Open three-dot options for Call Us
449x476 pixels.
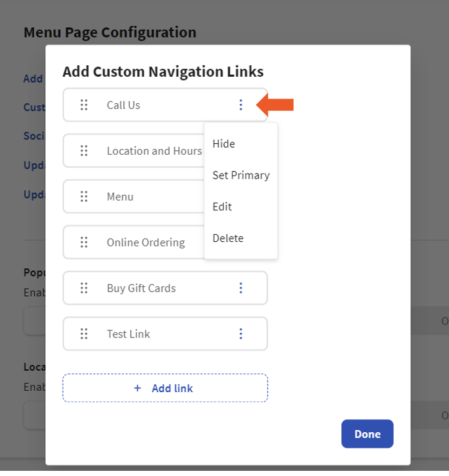point(241,105)
